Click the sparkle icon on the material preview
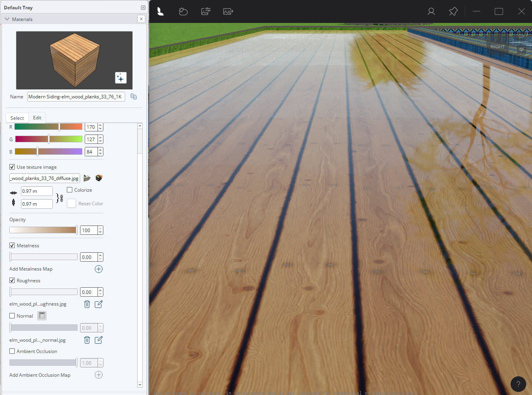The height and width of the screenshot is (395, 532). pos(121,78)
